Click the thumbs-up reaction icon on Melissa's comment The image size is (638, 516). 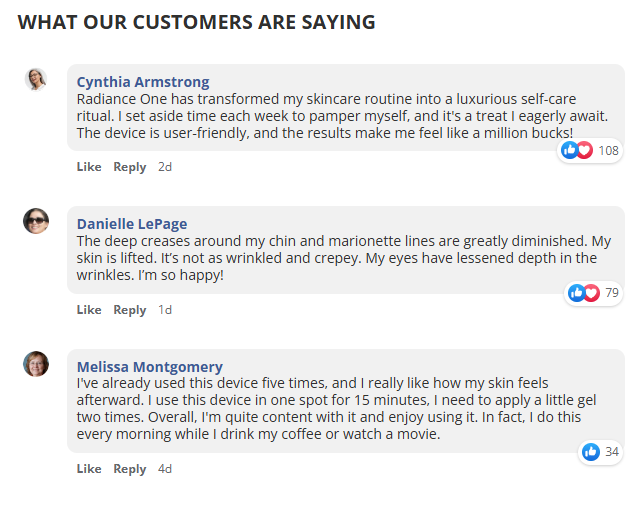tap(591, 452)
